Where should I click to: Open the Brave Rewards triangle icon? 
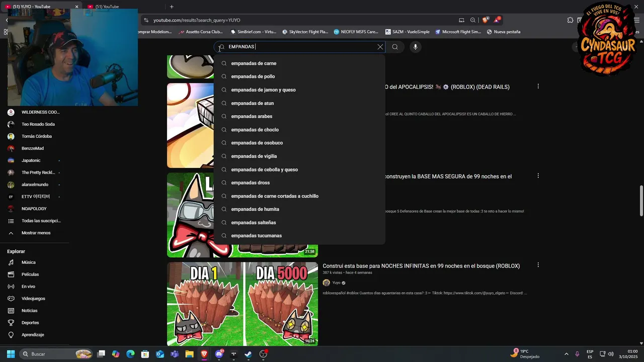[x=497, y=20]
